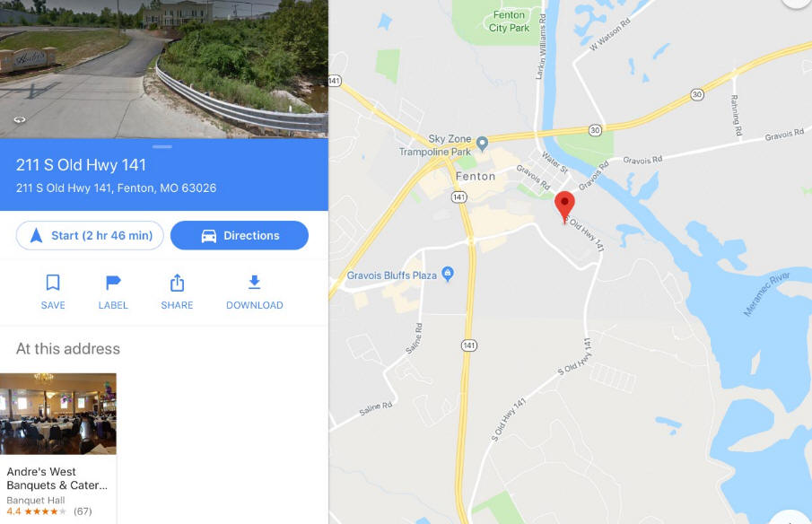Expand panel using blue drag handle
This screenshot has width=812, height=524.
click(x=162, y=147)
